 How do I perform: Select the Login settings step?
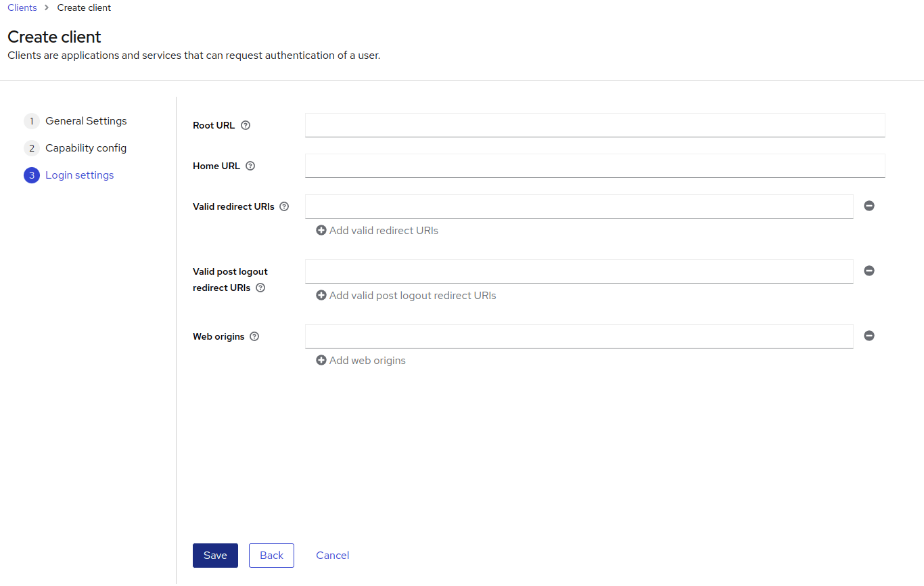coord(79,175)
